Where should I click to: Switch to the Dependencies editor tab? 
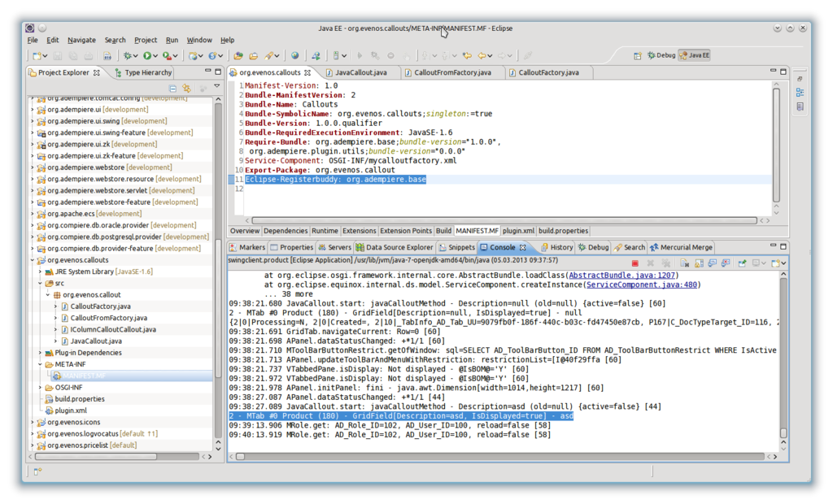tap(286, 231)
